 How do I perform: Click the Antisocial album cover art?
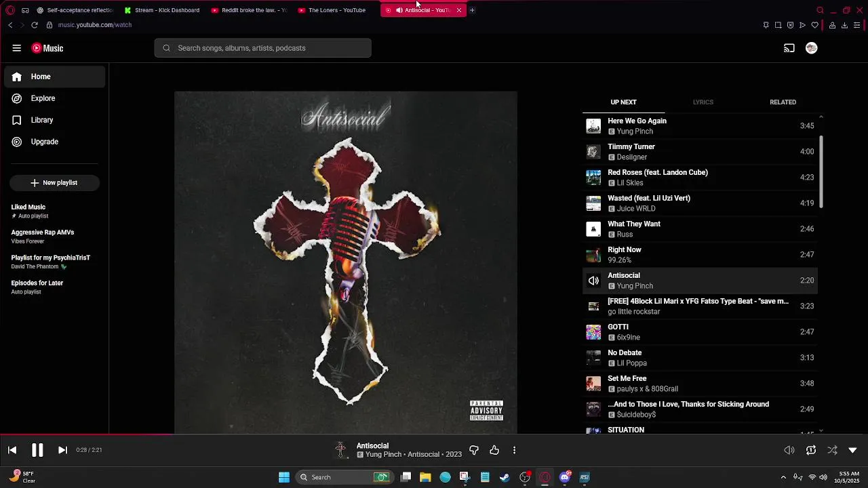point(346,262)
